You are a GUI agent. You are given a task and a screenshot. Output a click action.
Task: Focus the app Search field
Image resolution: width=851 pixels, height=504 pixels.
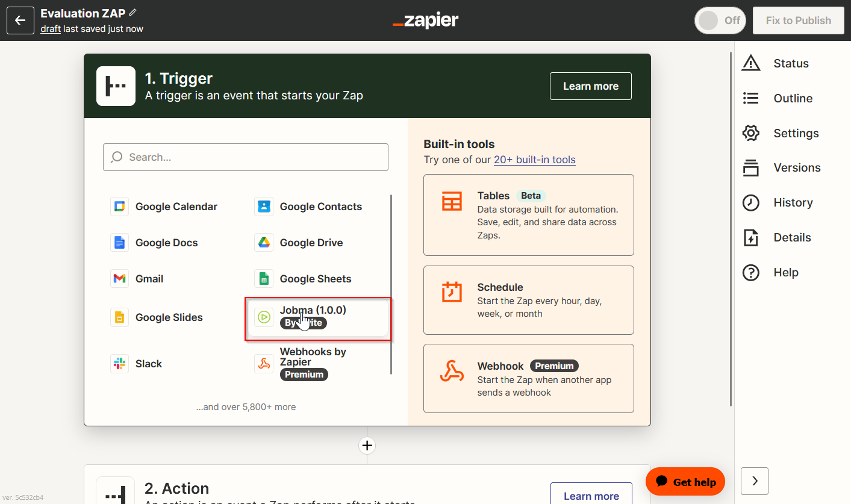(x=246, y=157)
